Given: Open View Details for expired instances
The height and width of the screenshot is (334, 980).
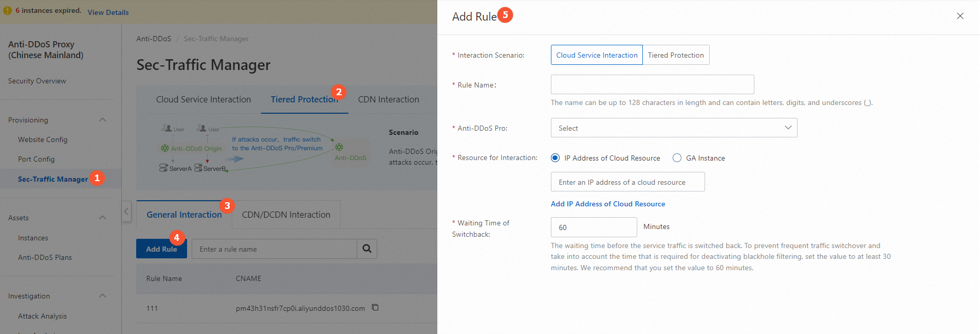Looking at the screenshot, I should (108, 12).
